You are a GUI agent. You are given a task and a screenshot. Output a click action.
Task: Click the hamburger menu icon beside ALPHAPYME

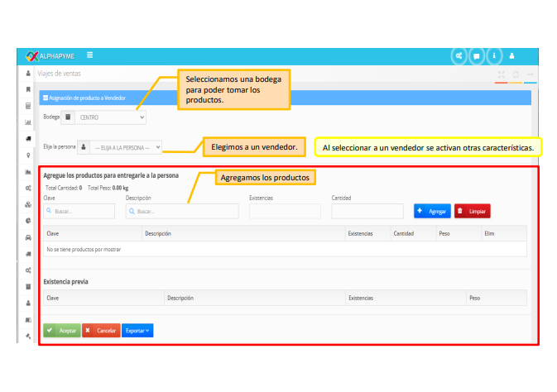pos(89,55)
